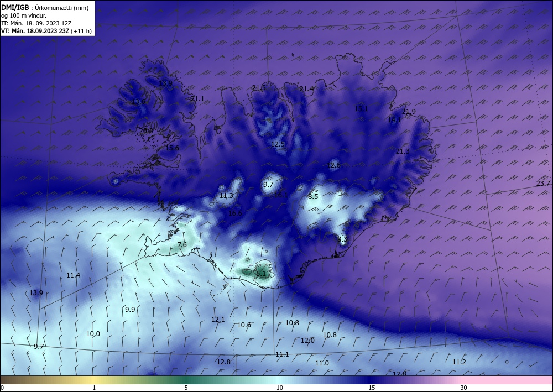This screenshot has height=392, width=553.
Task: Click the 16.1 value on the map
Action: pos(281,195)
